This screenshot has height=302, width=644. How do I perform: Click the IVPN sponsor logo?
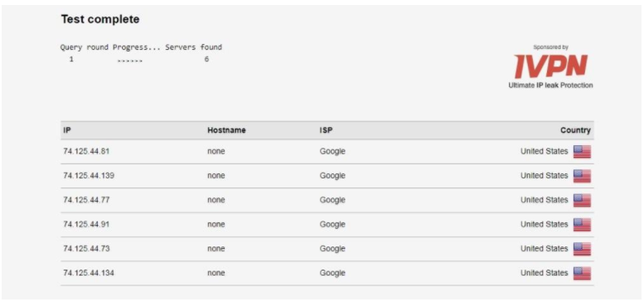pos(551,66)
